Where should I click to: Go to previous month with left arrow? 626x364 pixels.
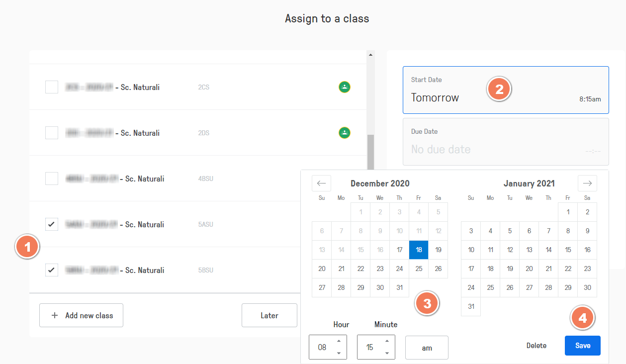(x=321, y=183)
